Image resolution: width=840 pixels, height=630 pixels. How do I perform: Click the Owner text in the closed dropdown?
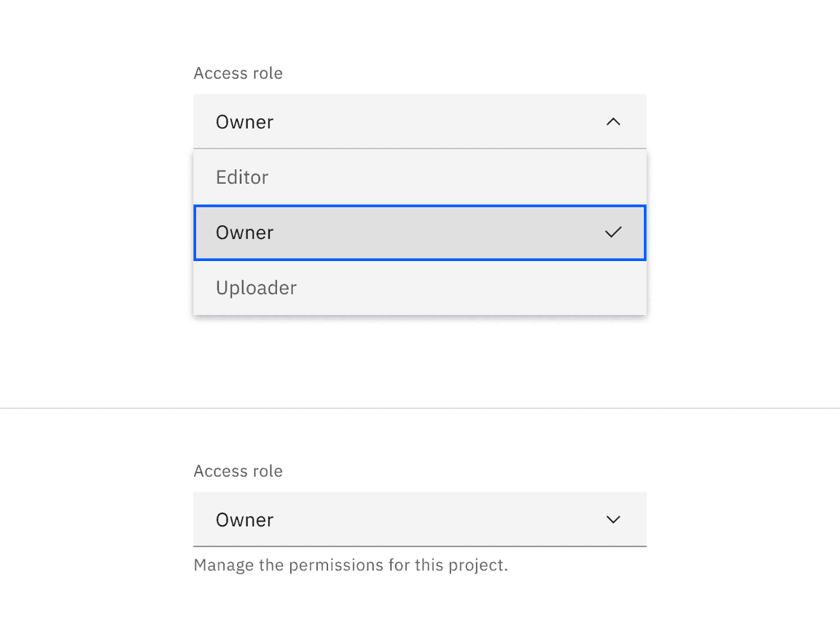tap(244, 520)
